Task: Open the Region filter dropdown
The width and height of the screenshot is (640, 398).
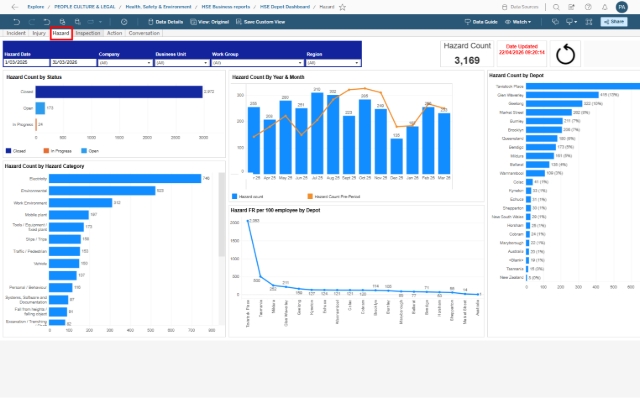Action: pyautogui.click(x=333, y=62)
